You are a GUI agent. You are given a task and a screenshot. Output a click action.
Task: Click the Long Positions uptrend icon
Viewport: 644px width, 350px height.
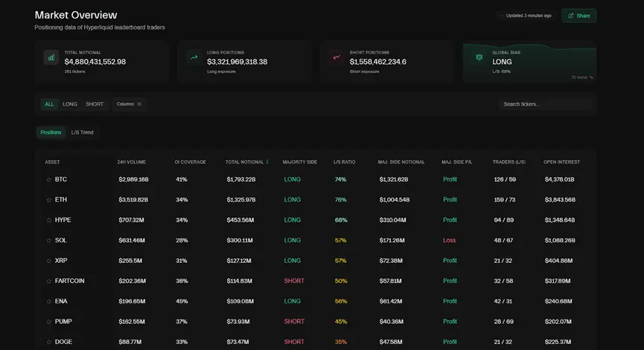[194, 57]
